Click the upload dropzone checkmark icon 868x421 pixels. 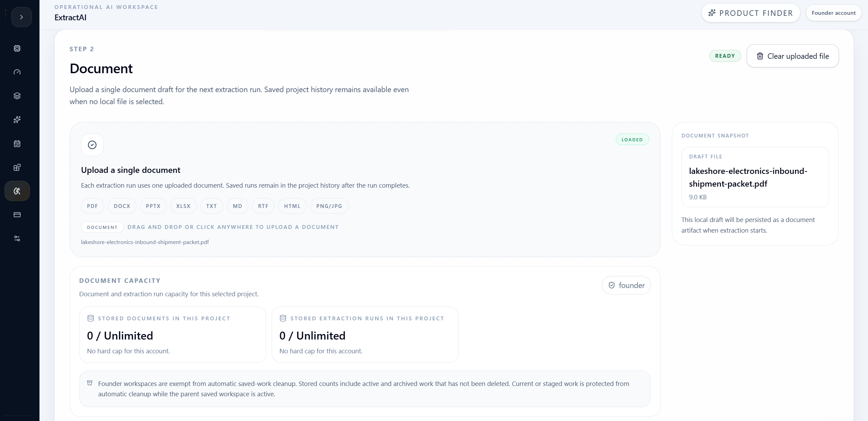92,145
